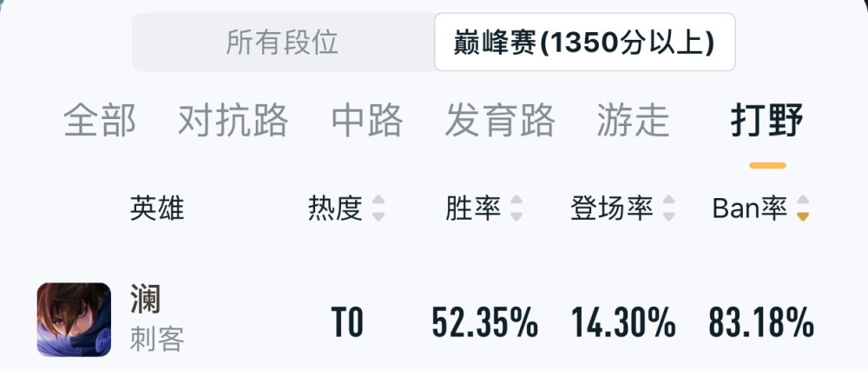Sort by the Ban率 column header
The width and height of the screenshot is (868, 371).
coord(750,209)
